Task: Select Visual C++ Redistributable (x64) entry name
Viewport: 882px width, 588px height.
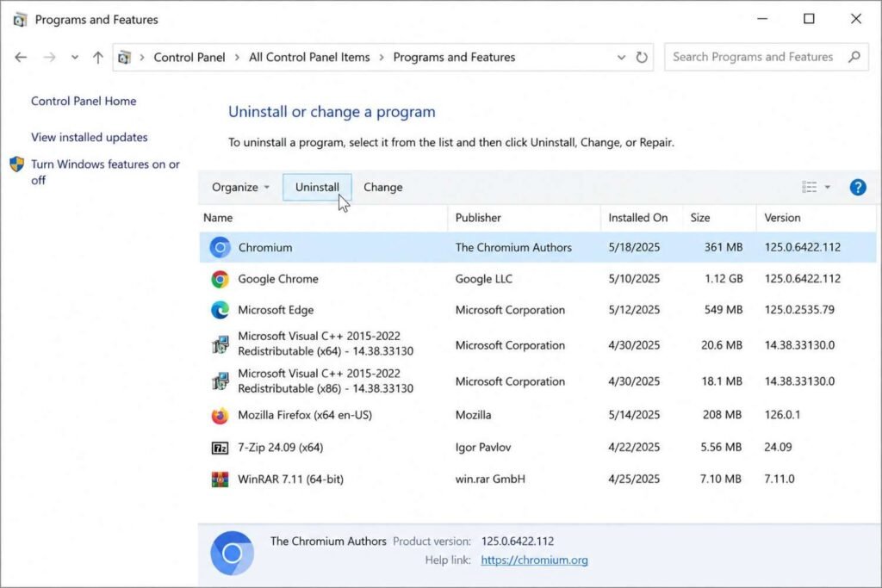Action: 326,344
